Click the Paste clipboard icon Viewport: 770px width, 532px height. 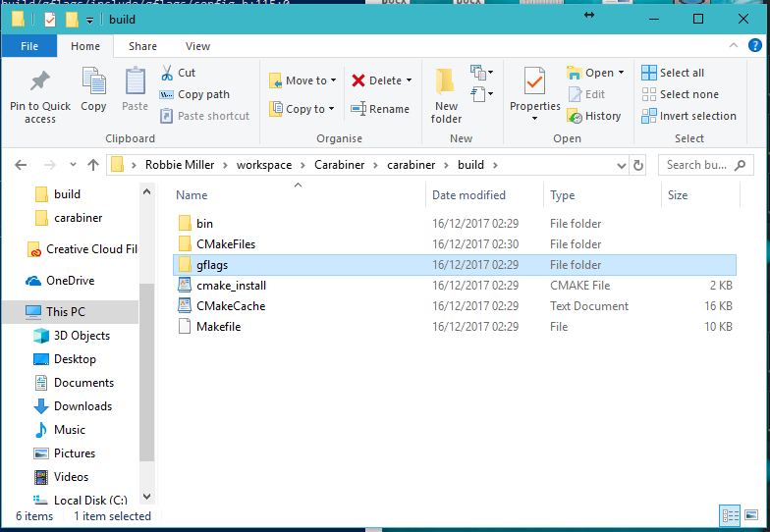[135, 89]
